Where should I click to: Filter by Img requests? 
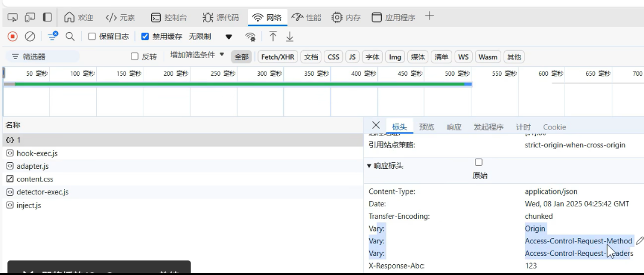[395, 57]
